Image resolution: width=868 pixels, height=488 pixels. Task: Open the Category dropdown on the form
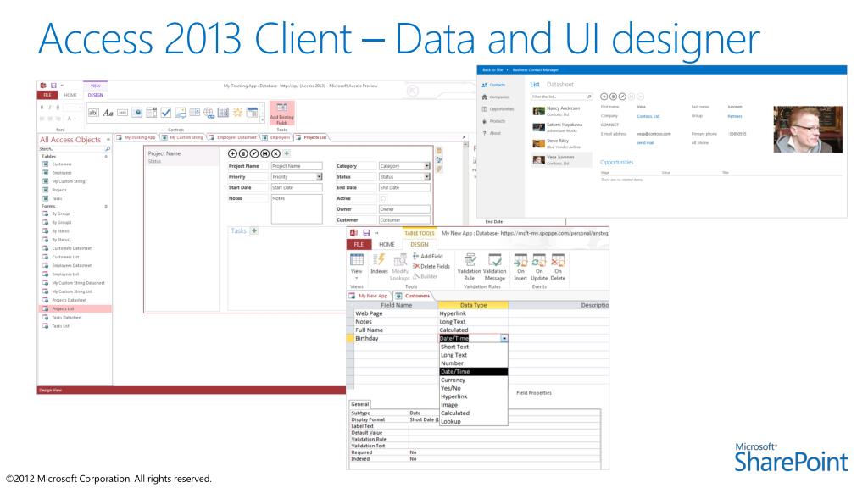[x=427, y=166]
